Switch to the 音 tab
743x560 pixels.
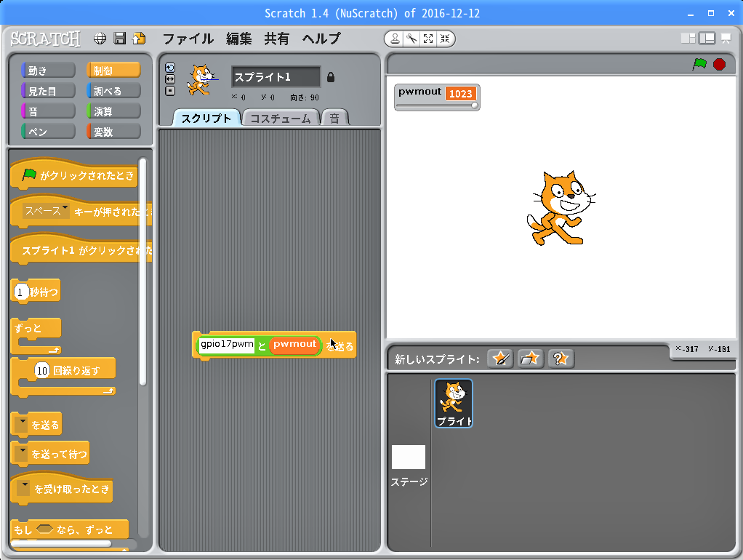coord(334,118)
